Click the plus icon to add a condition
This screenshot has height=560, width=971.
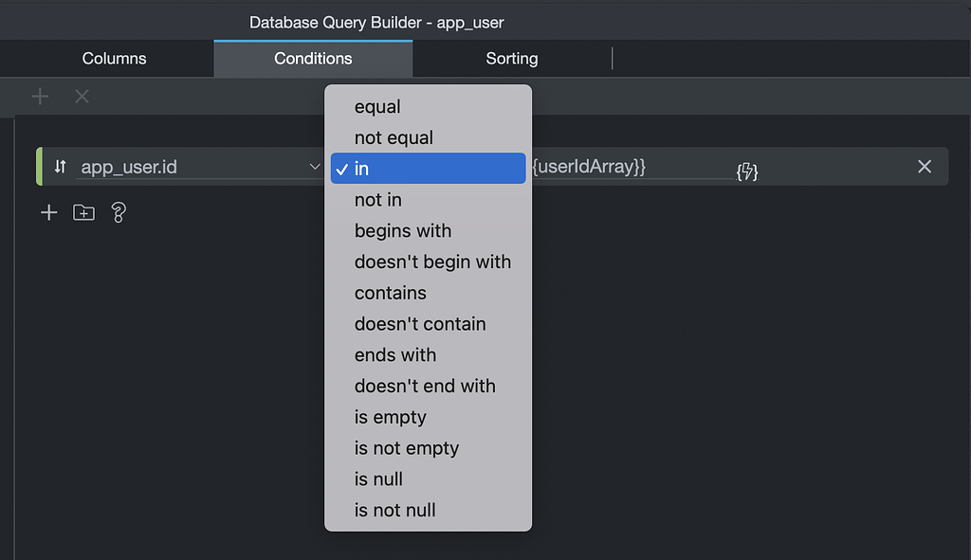click(47, 212)
